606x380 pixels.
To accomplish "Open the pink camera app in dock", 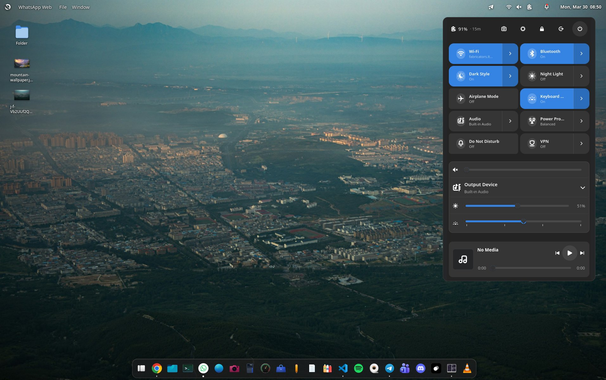I will pyautogui.click(x=234, y=368).
